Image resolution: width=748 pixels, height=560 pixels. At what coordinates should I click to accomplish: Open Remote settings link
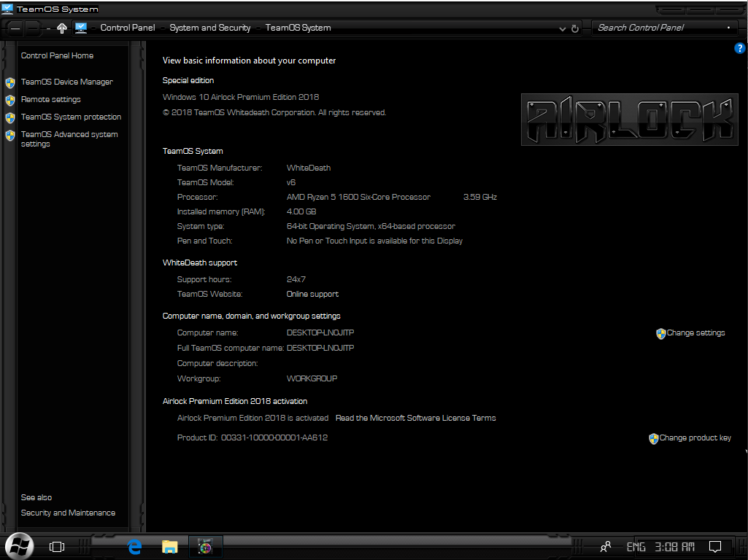pyautogui.click(x=50, y=100)
